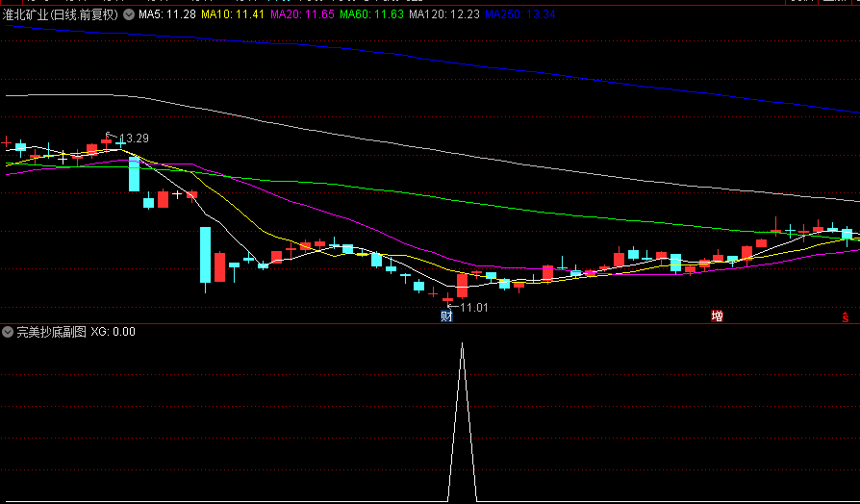
Task: Click the red divider above the sub-chart
Action: 430,324
